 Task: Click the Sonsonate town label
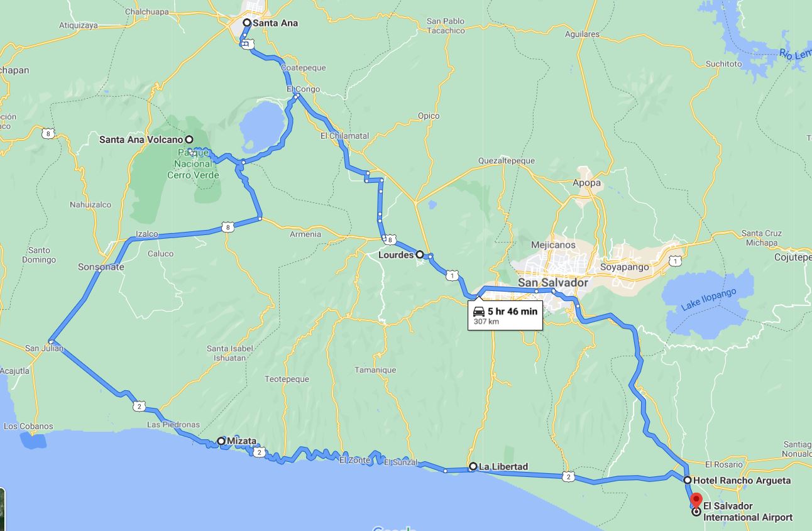click(101, 267)
